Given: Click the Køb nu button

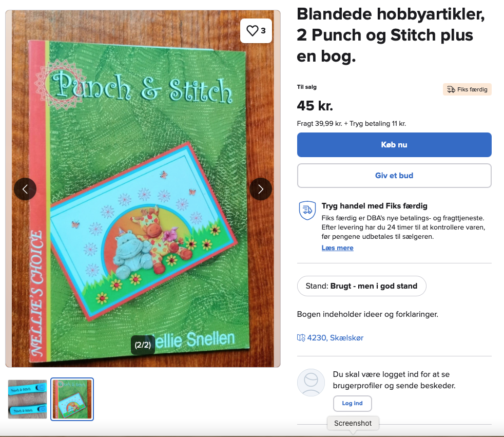Looking at the screenshot, I should point(394,145).
